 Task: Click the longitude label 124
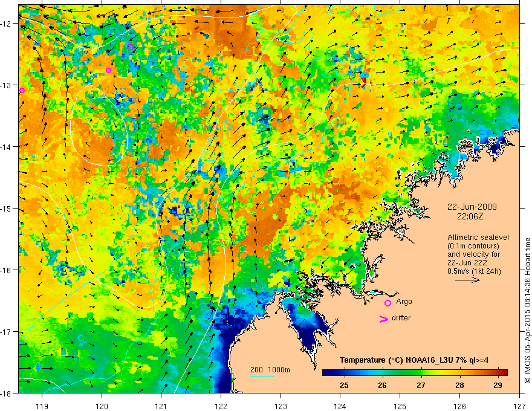340,406
